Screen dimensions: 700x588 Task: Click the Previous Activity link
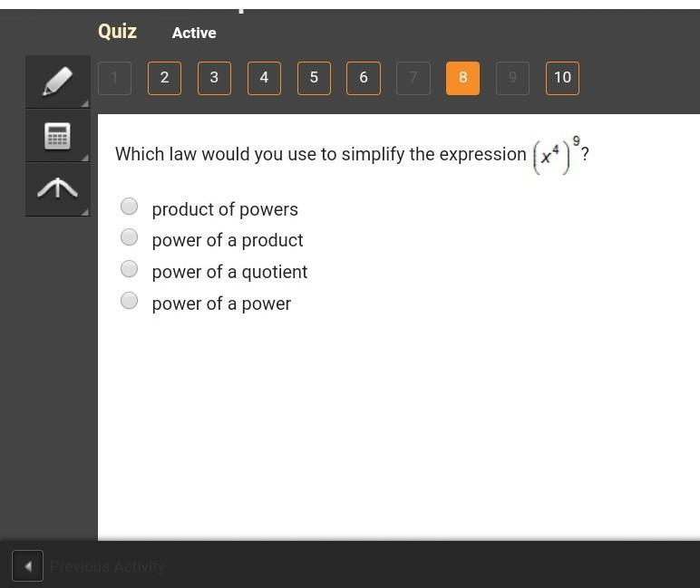[107, 566]
